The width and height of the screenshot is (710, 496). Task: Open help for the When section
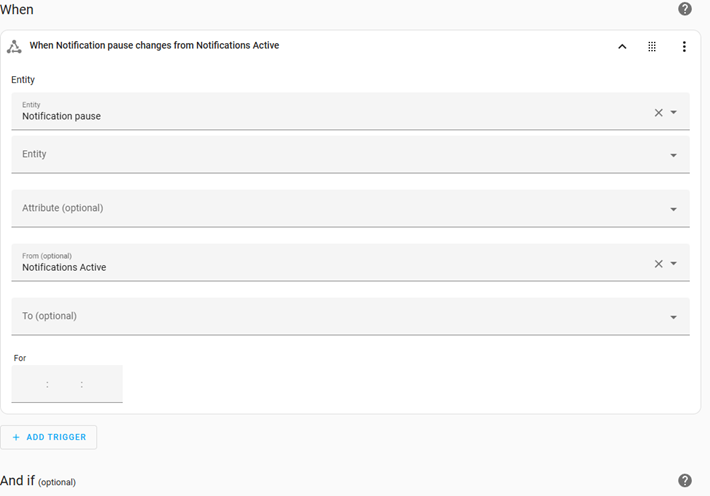tap(685, 9)
